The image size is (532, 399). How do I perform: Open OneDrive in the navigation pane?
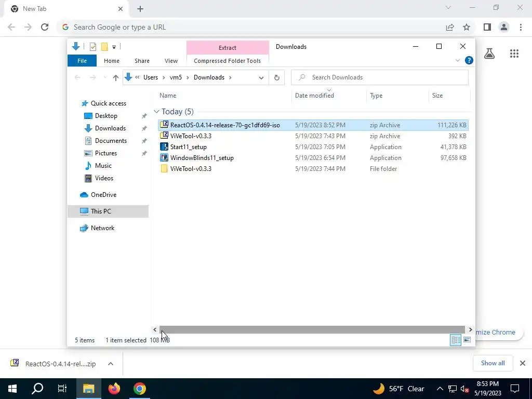[x=103, y=195]
